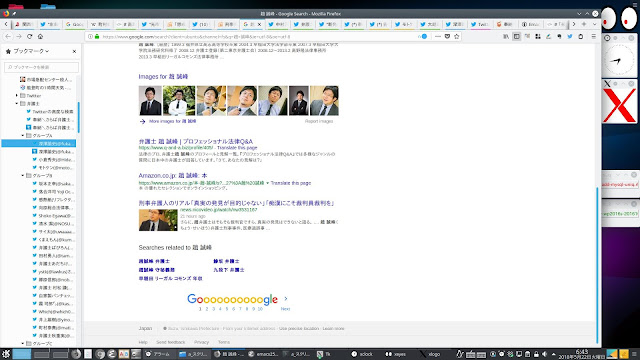Expand the Twitter bookmark folder
Image resolution: width=640 pixels, height=360 pixels.
[x=17, y=96]
